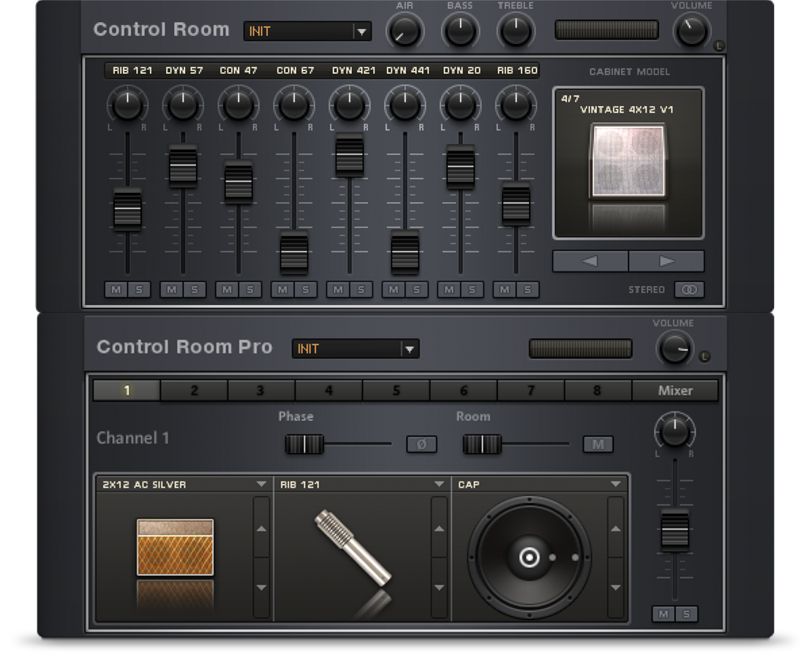Click the next cabinet model arrow
This screenshot has width=812, height=669.
tap(666, 261)
